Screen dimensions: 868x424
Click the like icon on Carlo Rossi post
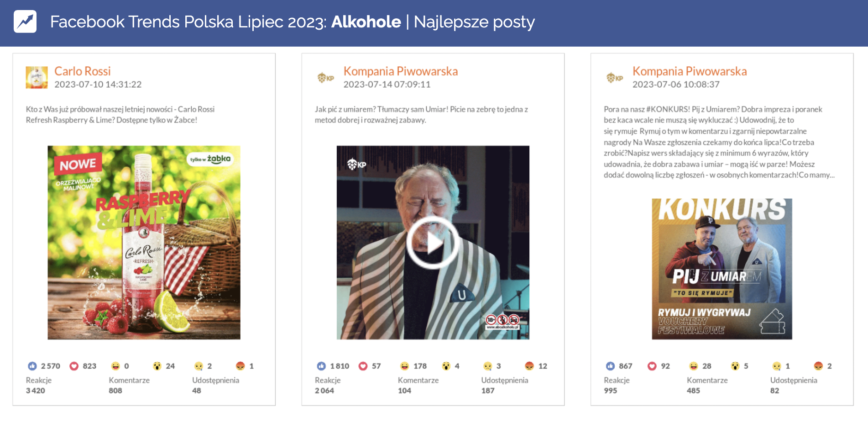(x=32, y=366)
